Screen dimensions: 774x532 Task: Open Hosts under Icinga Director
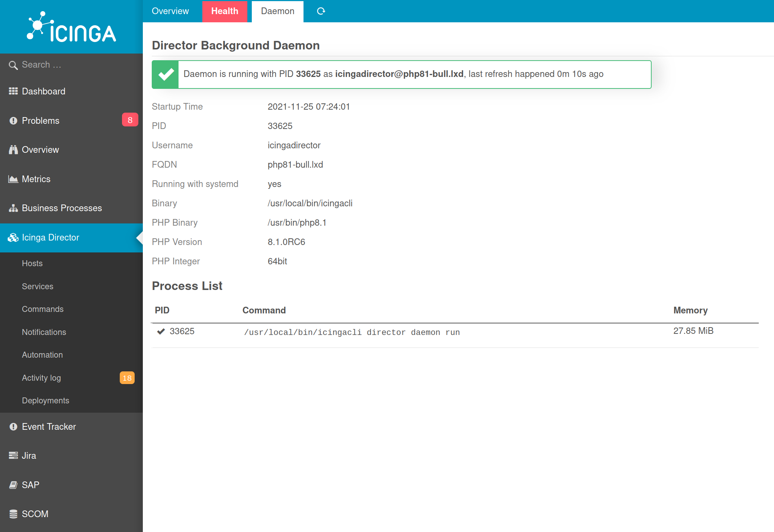32,263
